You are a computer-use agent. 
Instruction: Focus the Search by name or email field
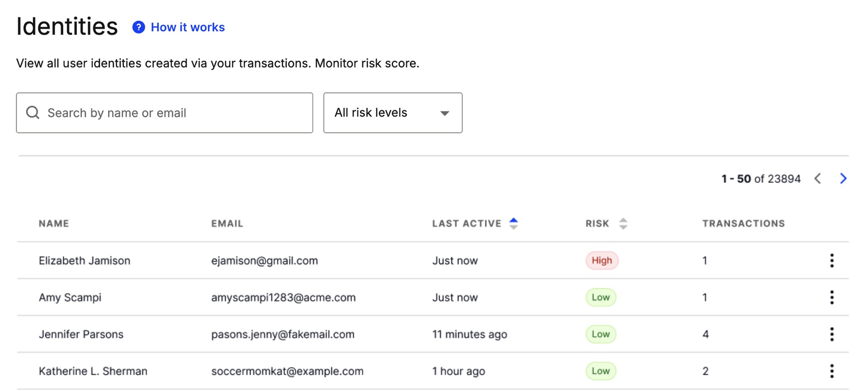165,113
